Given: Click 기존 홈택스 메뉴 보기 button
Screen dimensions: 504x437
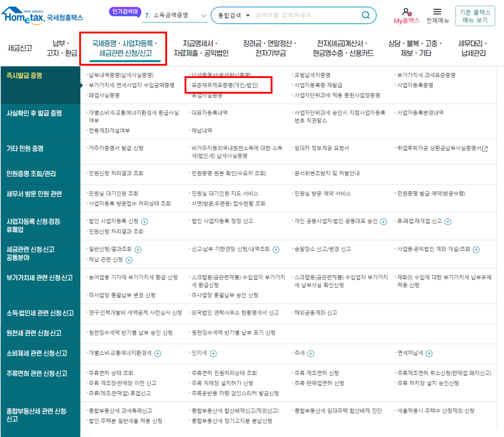Looking at the screenshot, I should click(475, 16).
